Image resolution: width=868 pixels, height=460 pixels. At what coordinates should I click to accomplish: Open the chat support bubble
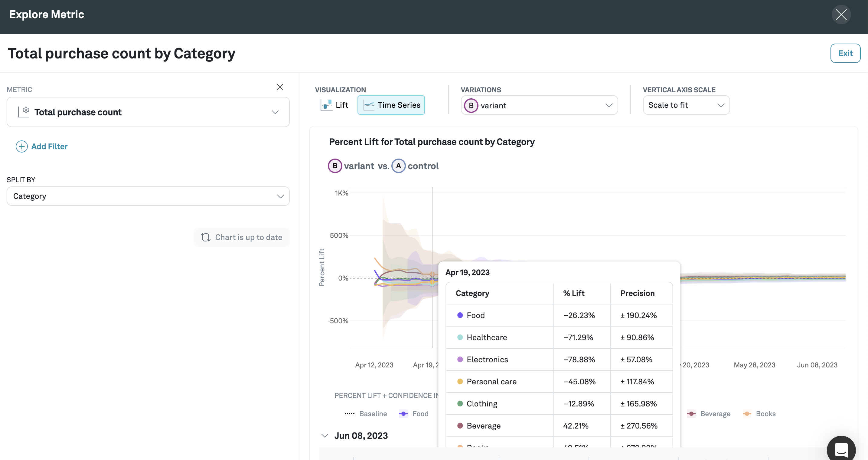tap(841, 449)
